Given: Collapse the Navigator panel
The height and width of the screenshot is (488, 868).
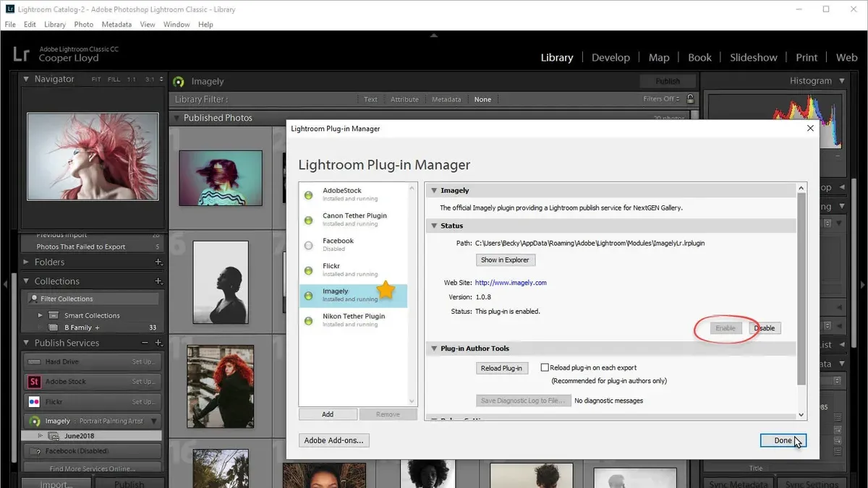Looking at the screenshot, I should coord(27,79).
